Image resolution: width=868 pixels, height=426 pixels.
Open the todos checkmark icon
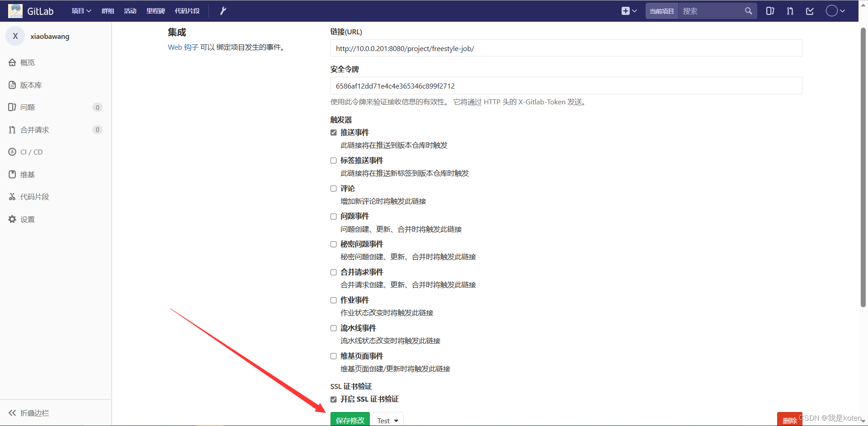point(810,11)
